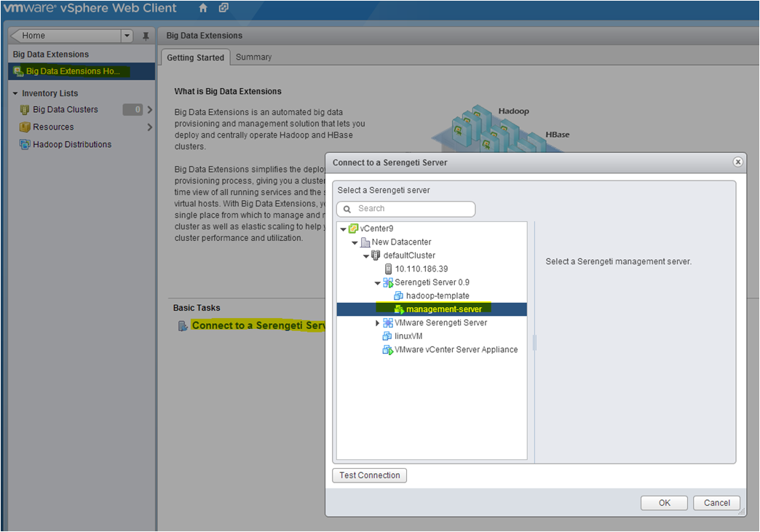Screen dimensions: 760x532
Task: Click dialog resize grip corner
Action: pyautogui.click(x=741, y=511)
